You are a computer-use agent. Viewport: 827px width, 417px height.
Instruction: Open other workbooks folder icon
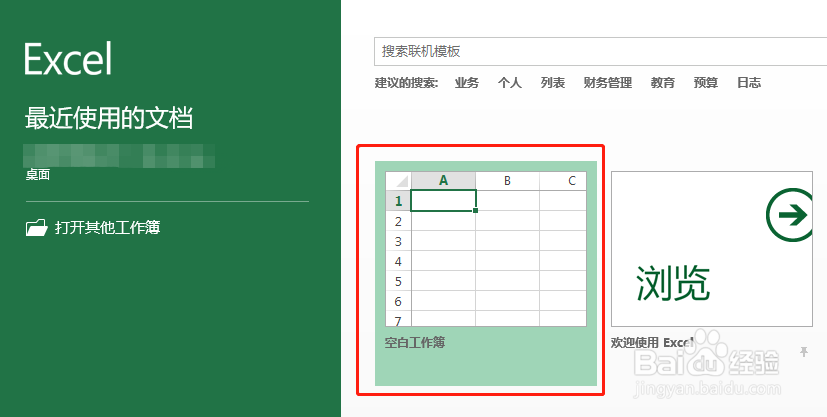36,228
